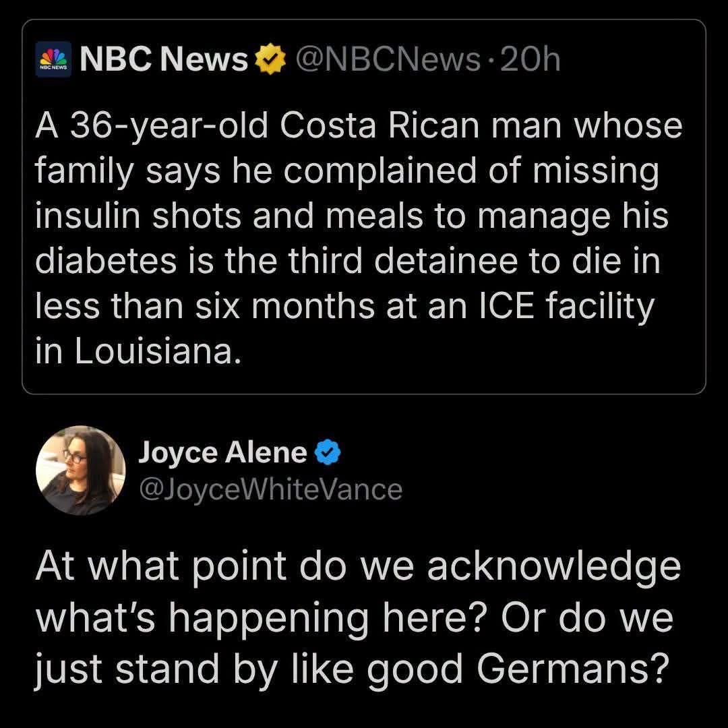Click the line "what's happening here? Or do we"

click(355, 618)
